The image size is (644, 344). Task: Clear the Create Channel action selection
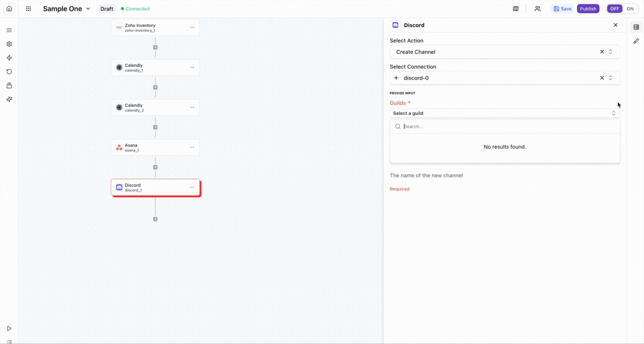pyautogui.click(x=602, y=52)
